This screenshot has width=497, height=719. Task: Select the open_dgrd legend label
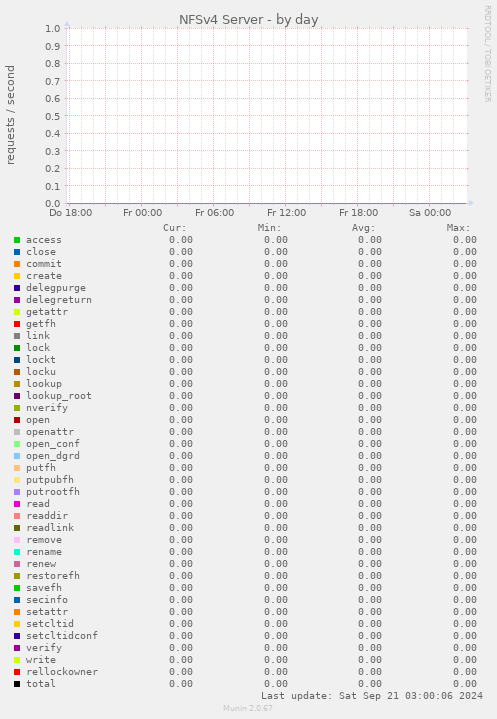[x=53, y=456]
